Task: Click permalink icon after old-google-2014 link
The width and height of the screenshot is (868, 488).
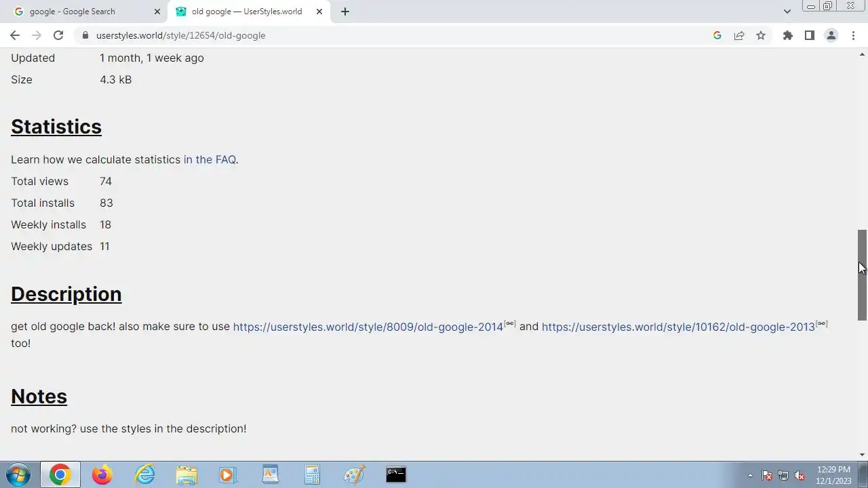Action: pos(510,323)
